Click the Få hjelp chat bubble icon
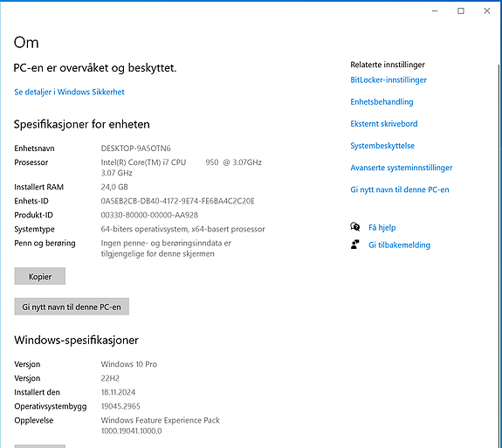The height and width of the screenshot is (448, 502). click(354, 227)
